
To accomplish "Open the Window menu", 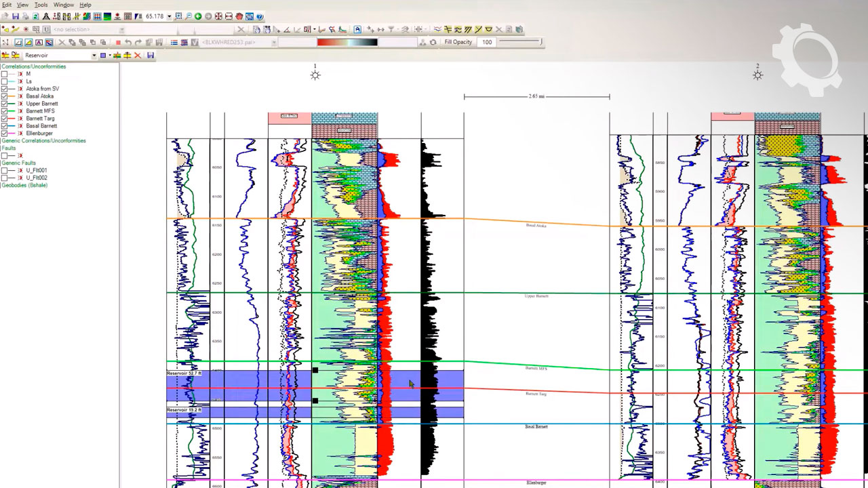I will pyautogui.click(x=64, y=5).
